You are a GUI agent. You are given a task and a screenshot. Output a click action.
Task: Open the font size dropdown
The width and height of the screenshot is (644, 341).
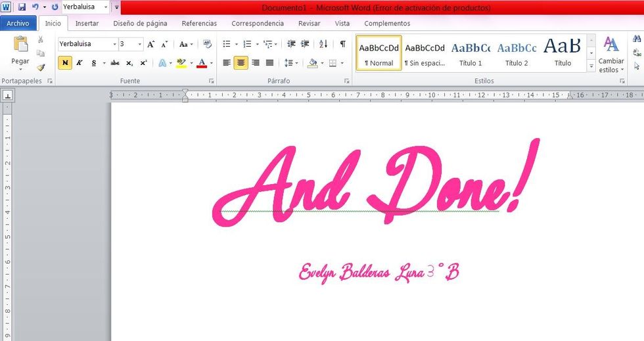pos(139,44)
